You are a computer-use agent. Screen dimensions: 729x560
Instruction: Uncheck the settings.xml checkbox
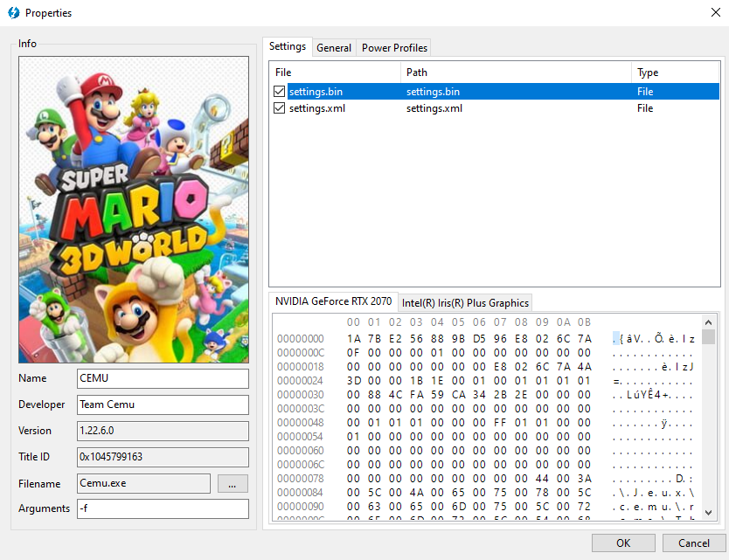[279, 108]
